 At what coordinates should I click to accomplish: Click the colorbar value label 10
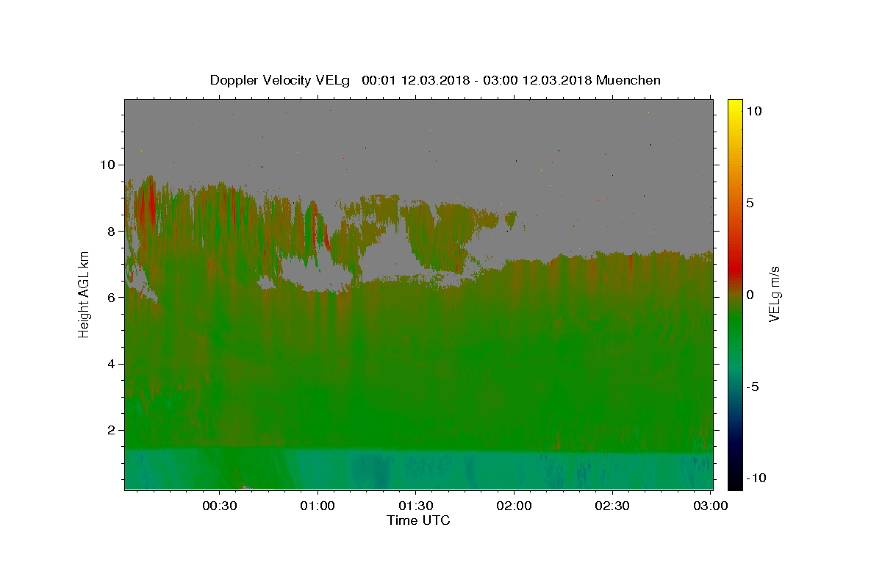tap(755, 111)
